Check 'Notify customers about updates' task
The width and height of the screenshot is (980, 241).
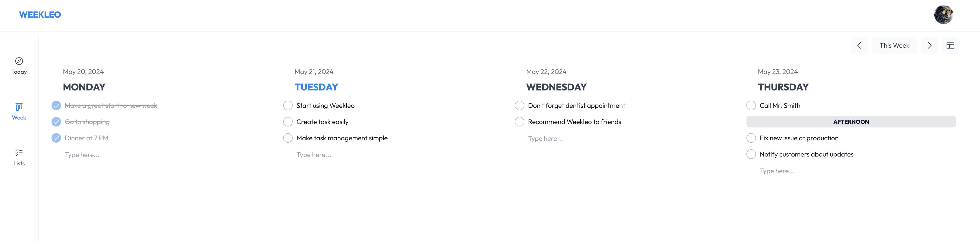click(x=751, y=154)
